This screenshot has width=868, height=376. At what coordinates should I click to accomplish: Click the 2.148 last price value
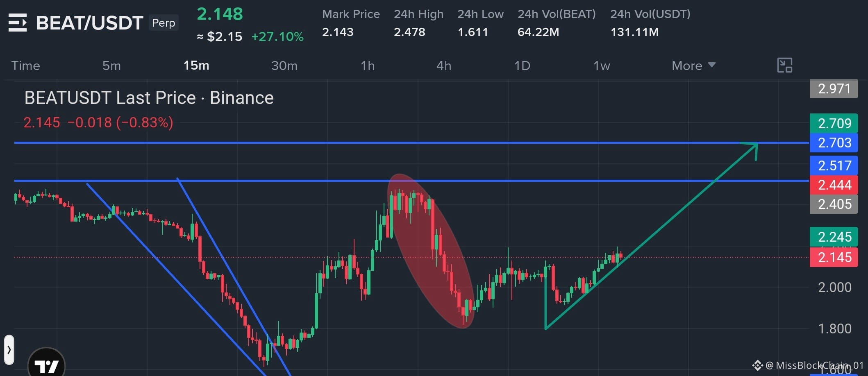220,14
